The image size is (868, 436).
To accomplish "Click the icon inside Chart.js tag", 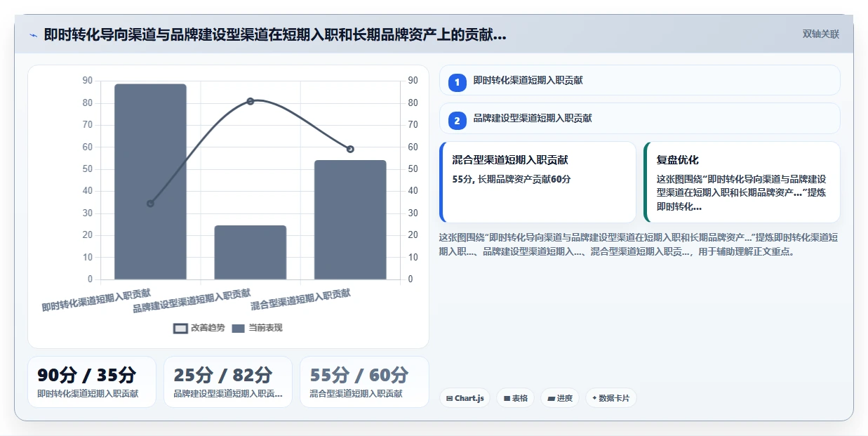I will (x=449, y=398).
